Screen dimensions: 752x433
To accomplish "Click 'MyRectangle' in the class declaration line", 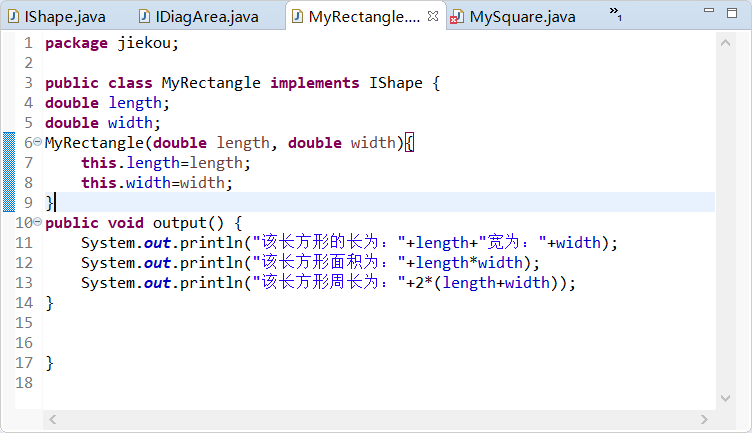I will click(x=211, y=83).
